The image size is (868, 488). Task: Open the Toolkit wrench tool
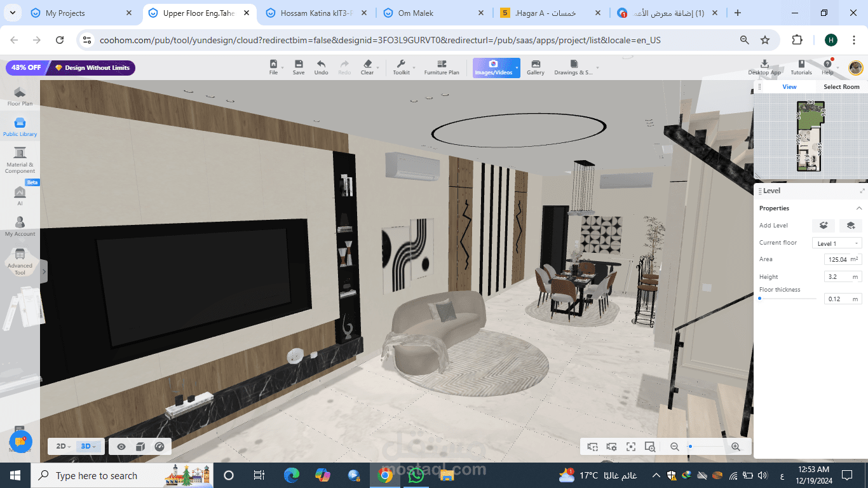click(401, 67)
